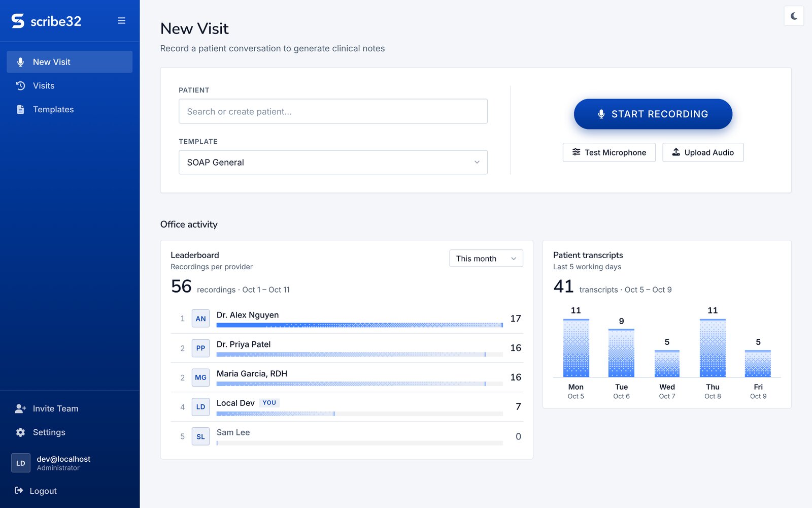Viewport: 812px width, 508px height.
Task: Click the Maria Garcia, RDH name
Action: (x=252, y=374)
